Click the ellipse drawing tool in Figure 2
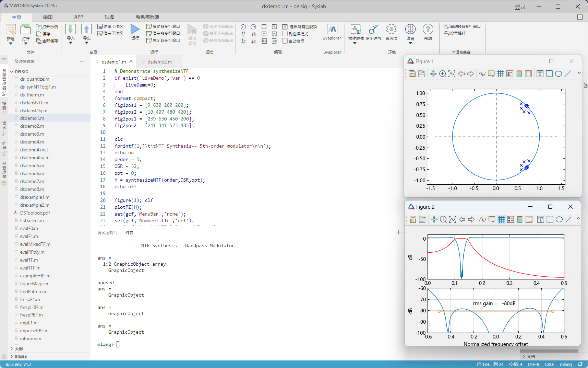 tap(559, 220)
